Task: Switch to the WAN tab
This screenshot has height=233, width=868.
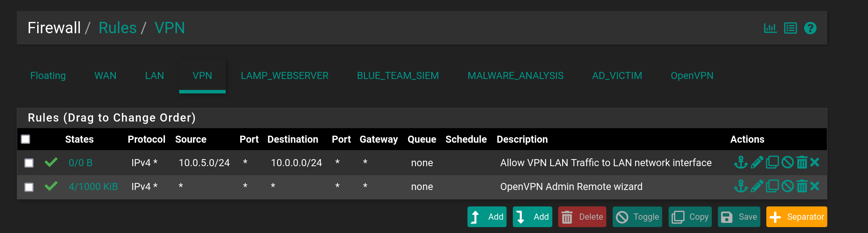Action: coord(106,75)
